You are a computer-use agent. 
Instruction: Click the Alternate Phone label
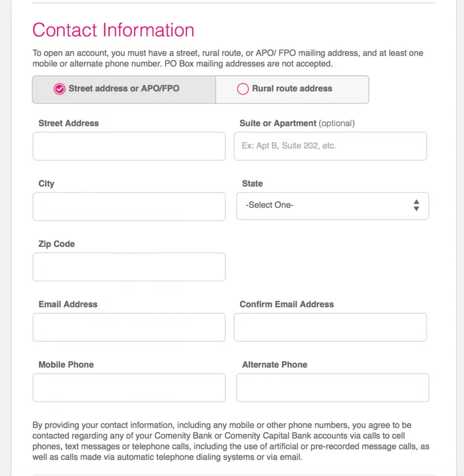[274, 365]
